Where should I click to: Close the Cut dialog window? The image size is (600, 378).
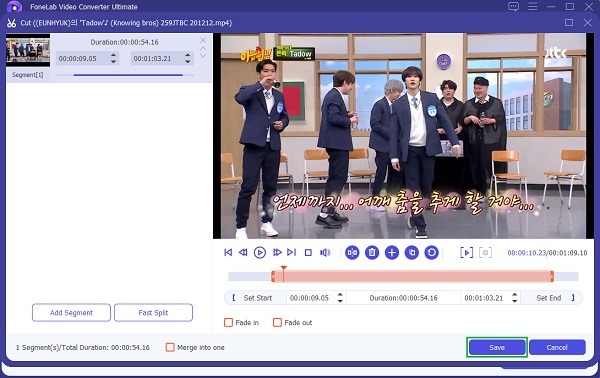[588, 23]
